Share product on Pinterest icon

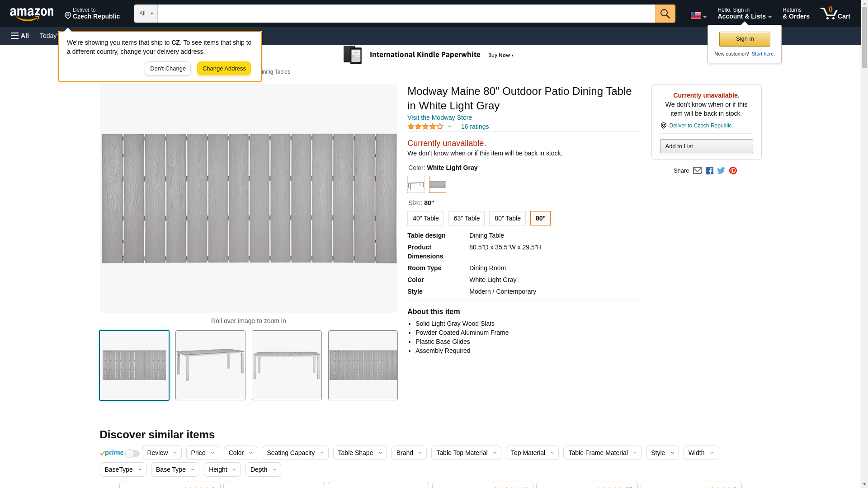coord(733,171)
